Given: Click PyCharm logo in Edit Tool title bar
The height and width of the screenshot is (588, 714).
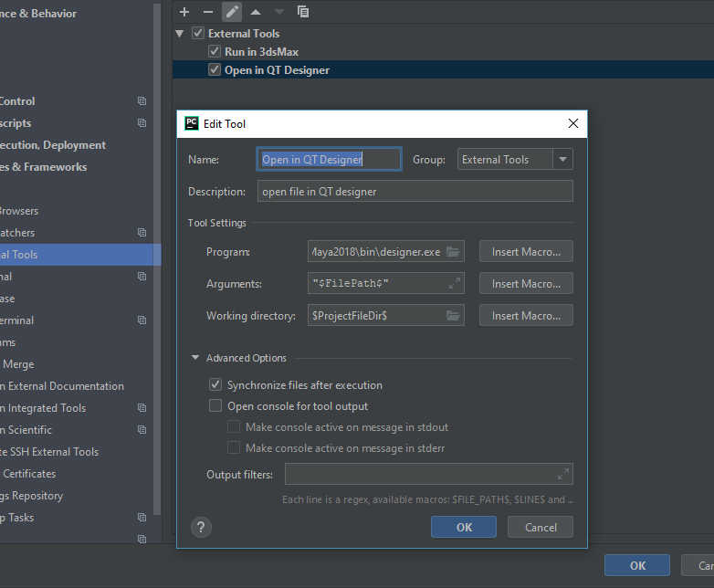Looking at the screenshot, I should (192, 123).
